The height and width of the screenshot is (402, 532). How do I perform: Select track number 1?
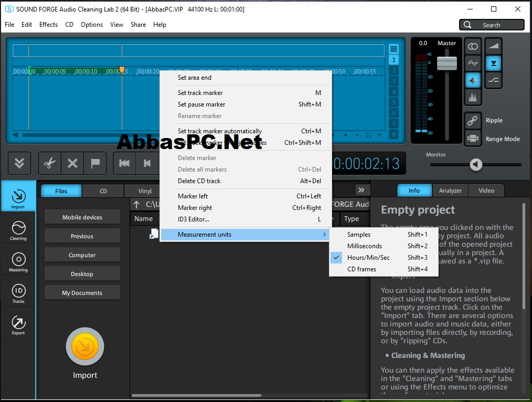click(393, 60)
